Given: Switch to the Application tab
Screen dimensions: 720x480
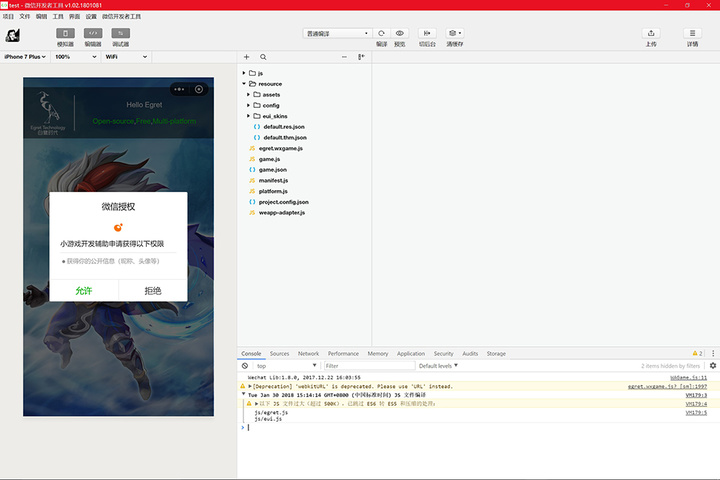Looking at the screenshot, I should [411, 354].
